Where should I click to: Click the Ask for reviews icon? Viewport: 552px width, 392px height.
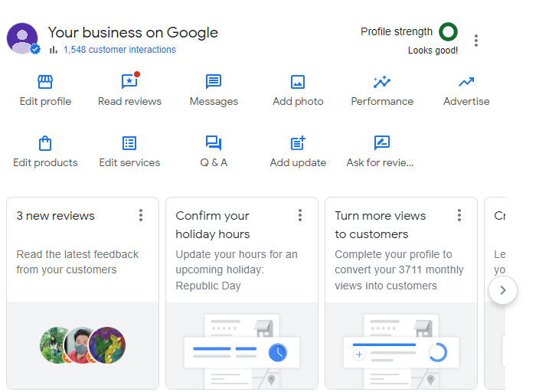pyautogui.click(x=382, y=143)
